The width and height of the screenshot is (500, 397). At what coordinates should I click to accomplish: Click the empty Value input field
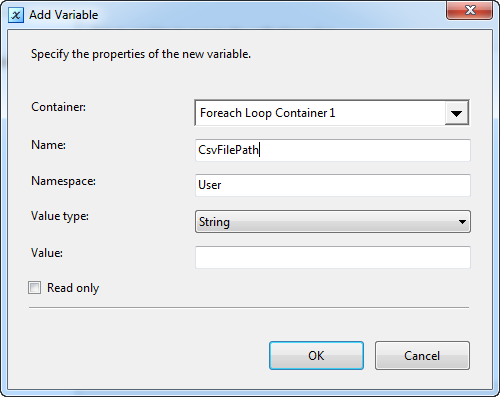[333, 257]
